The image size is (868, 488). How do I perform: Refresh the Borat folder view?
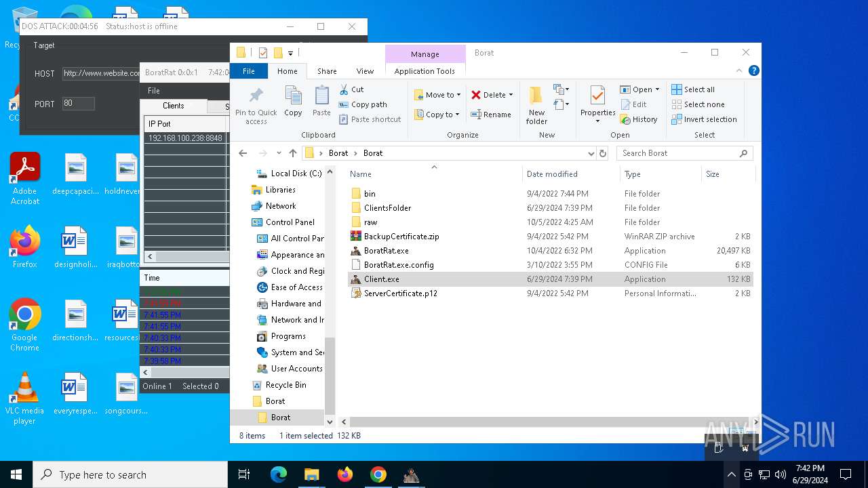(x=603, y=153)
